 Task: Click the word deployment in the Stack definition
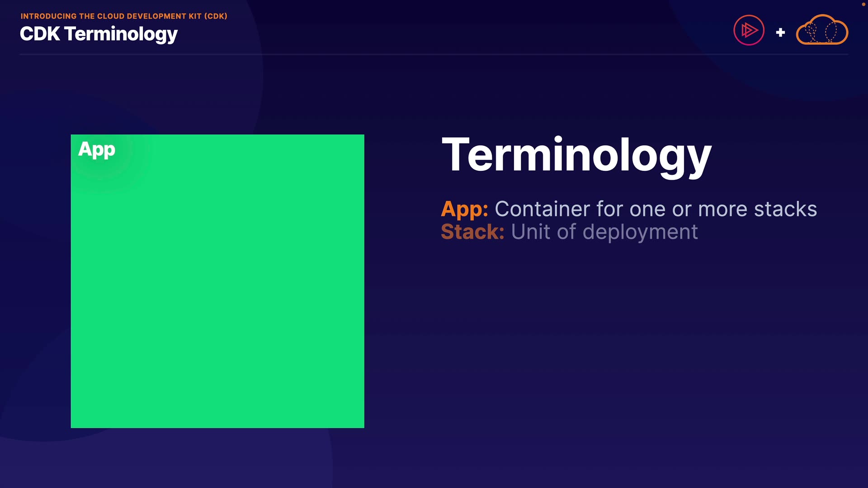pyautogui.click(x=640, y=232)
